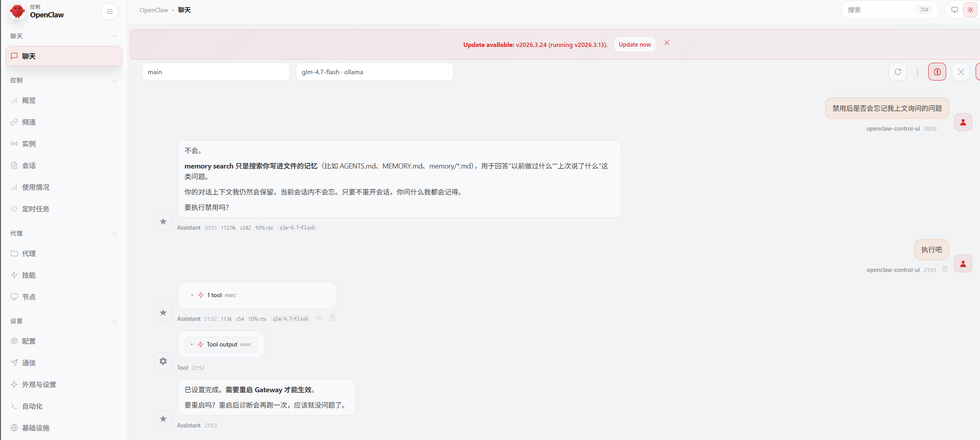Open the 定时任务 sidebar item
The image size is (980, 440).
coord(36,209)
